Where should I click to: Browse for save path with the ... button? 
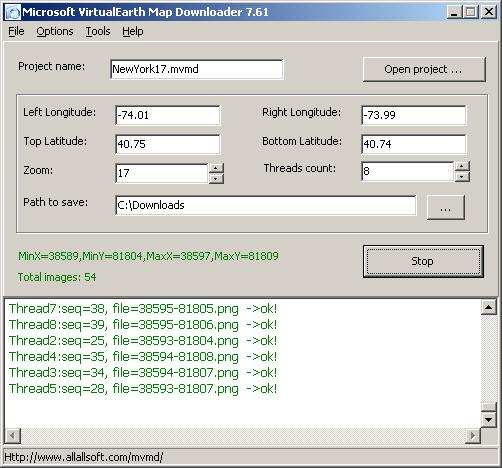tap(446, 207)
